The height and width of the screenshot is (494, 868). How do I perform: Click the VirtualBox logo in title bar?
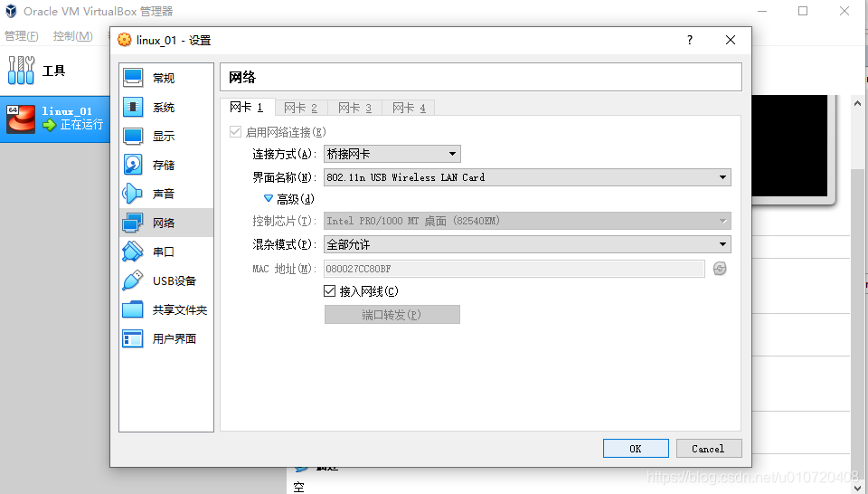click(11, 11)
